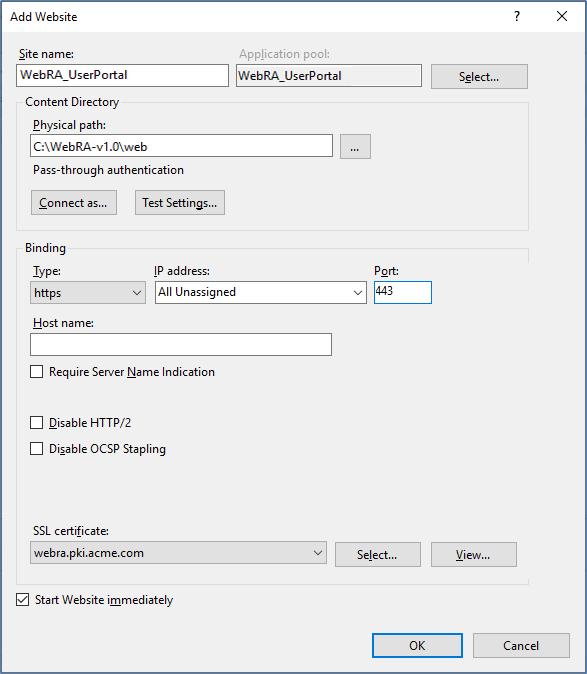Confirm with the OK button
587x674 pixels.
click(x=417, y=645)
